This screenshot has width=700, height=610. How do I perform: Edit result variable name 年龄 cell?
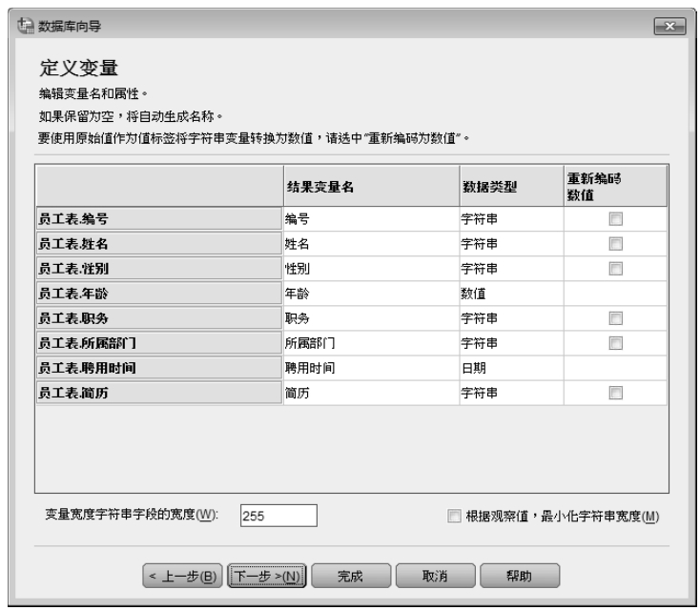click(x=368, y=293)
